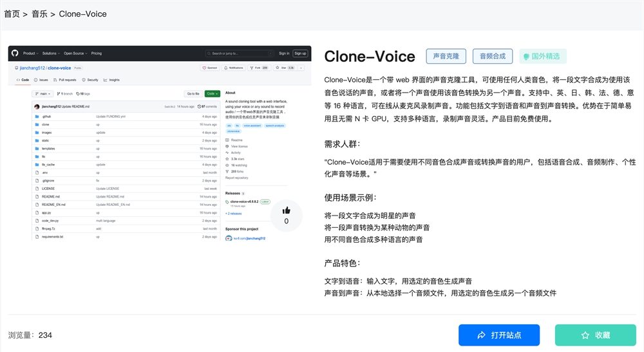Open the LICENSE file
644x352 pixels.
(48, 189)
